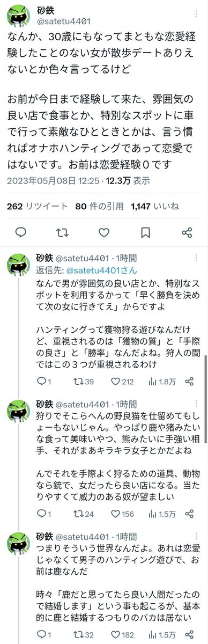Viewport: 208px width, 644px height.
Task: Open the 262 リツイート list
Action: (37, 206)
